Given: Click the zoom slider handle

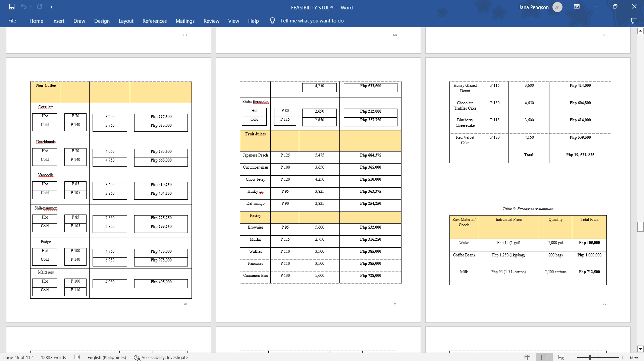Looking at the screenshot, I should tap(589, 357).
